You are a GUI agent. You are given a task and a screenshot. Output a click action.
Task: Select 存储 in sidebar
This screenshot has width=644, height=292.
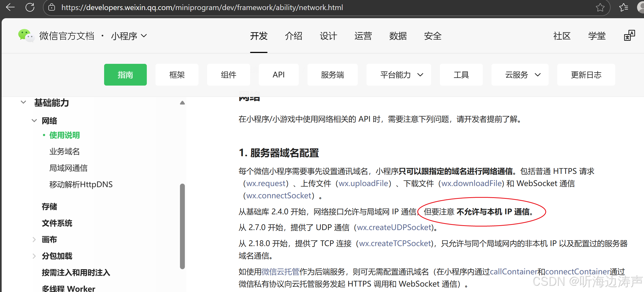(x=49, y=207)
